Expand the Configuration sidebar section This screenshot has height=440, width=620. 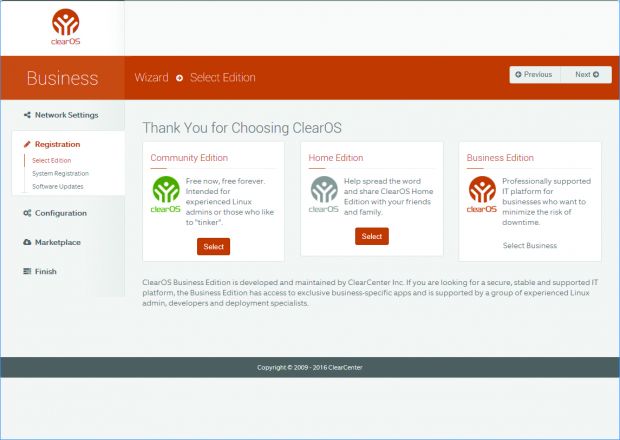click(x=60, y=213)
